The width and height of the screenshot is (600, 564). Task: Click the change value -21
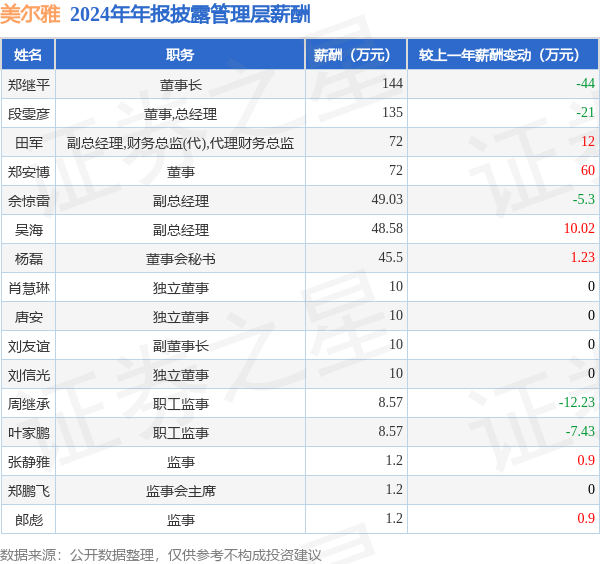585,112
